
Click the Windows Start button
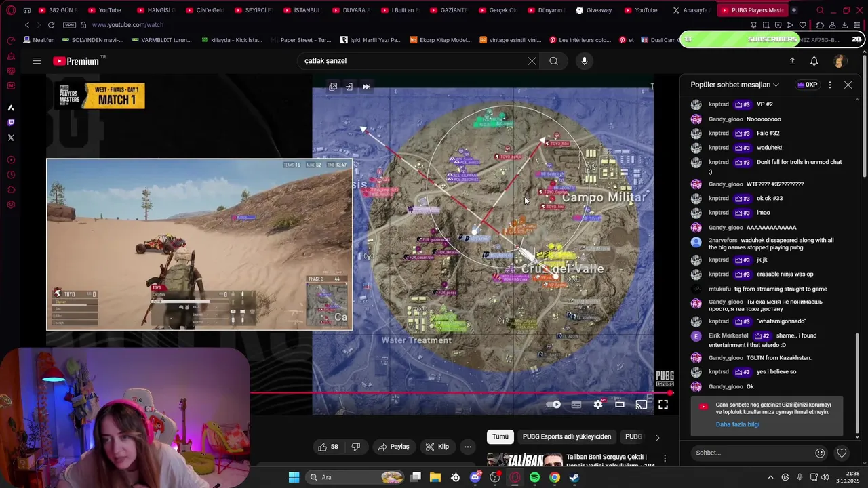coord(294,477)
